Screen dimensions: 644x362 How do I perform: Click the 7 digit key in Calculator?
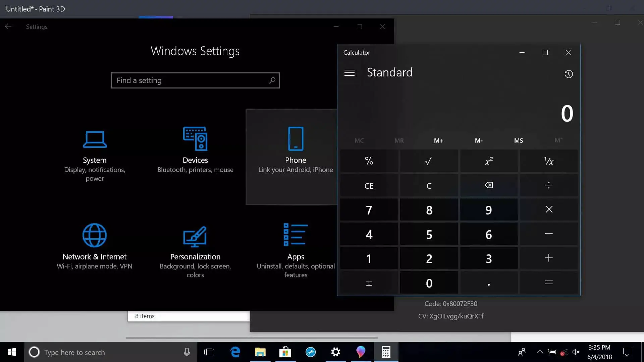369,209
